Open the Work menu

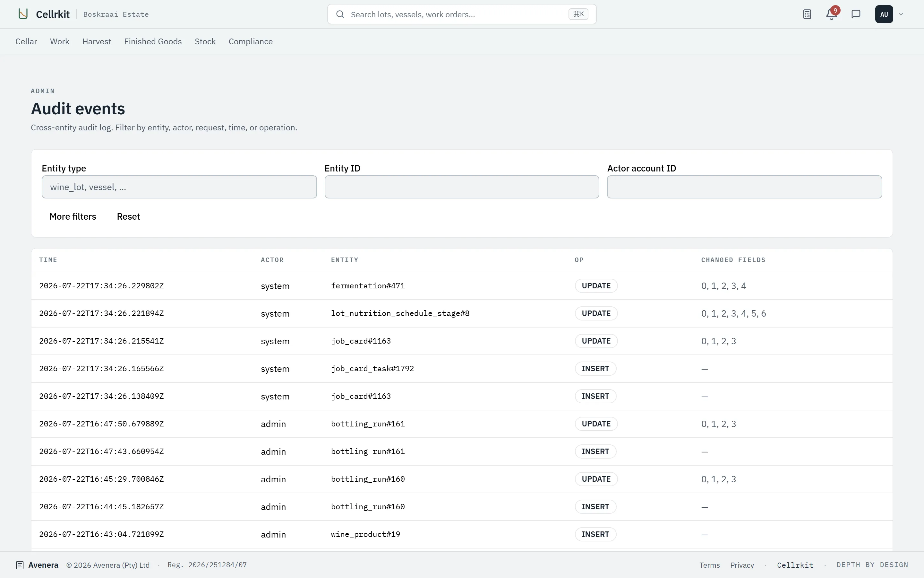tap(60, 41)
